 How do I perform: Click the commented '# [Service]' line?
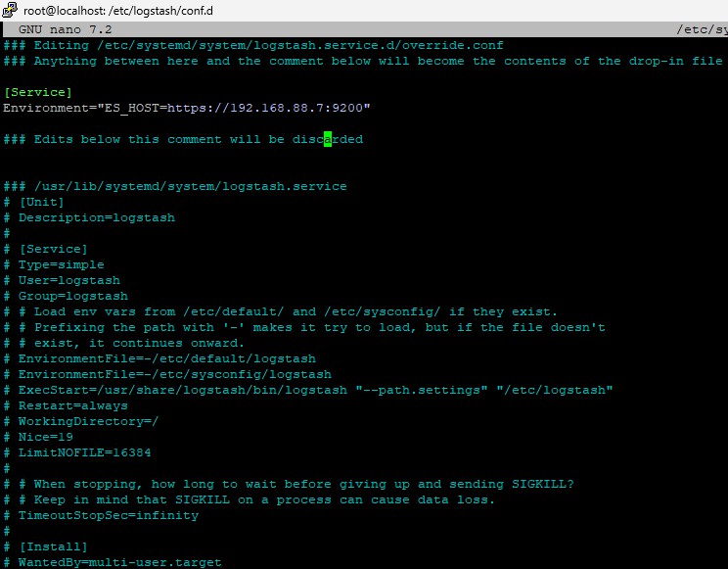click(x=45, y=249)
